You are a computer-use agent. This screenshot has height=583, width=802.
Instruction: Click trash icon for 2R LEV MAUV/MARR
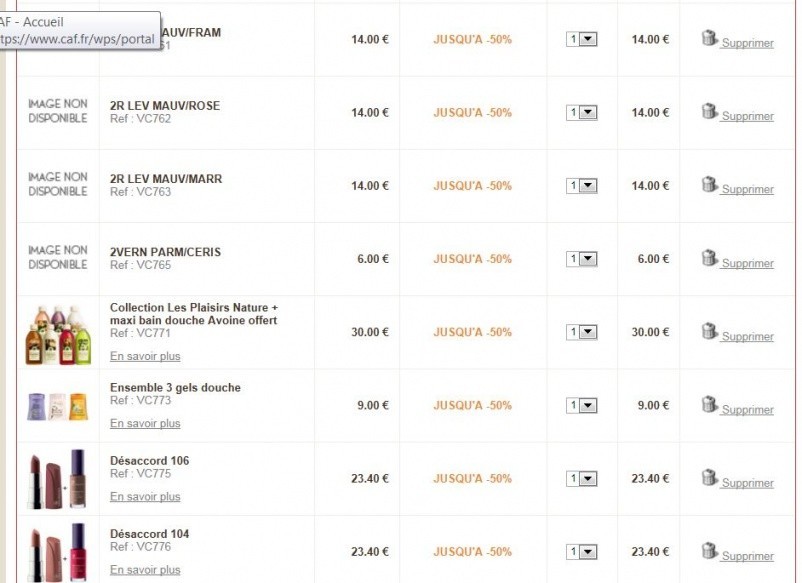709,184
